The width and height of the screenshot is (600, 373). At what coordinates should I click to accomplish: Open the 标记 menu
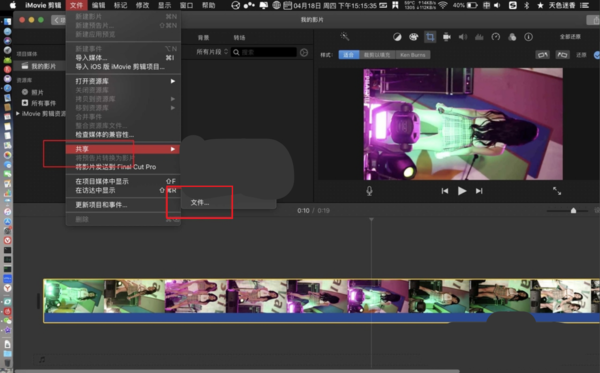coord(121,5)
